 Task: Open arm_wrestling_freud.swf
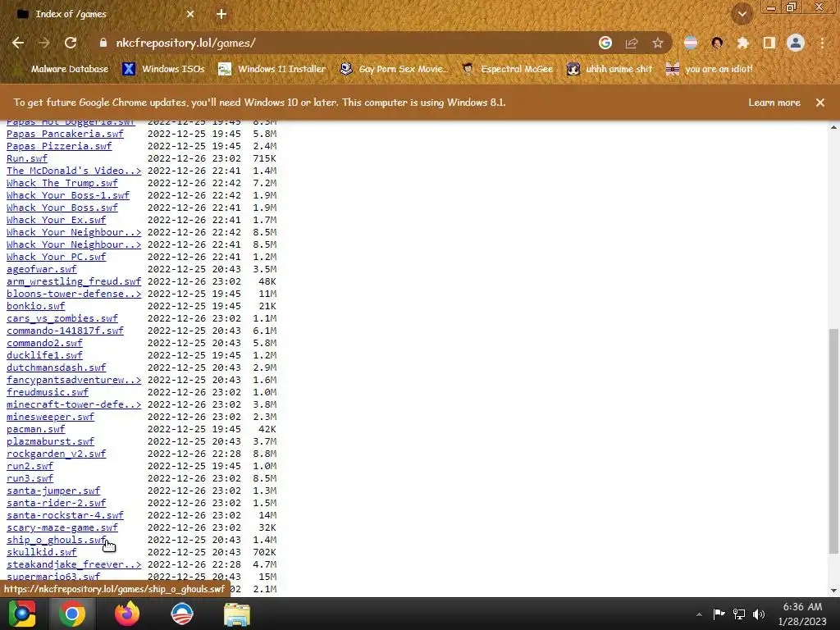(x=74, y=282)
